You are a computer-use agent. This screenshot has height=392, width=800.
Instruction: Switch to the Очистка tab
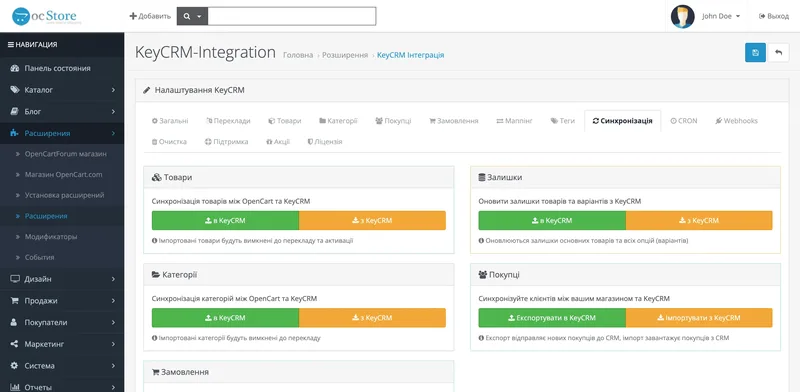169,141
